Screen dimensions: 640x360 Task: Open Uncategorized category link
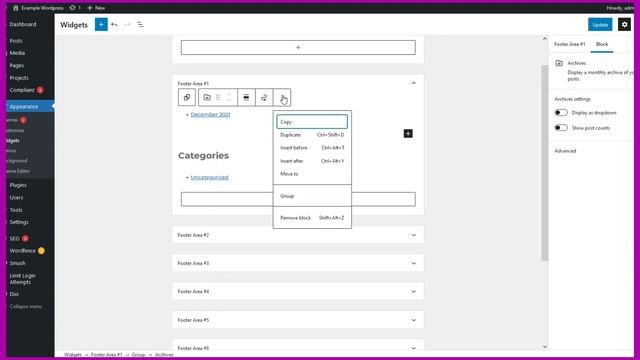pyautogui.click(x=209, y=178)
